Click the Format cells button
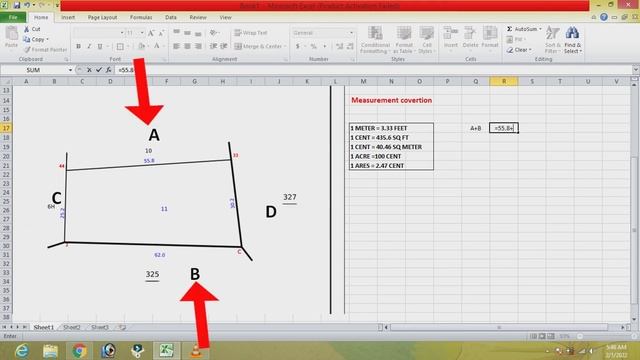 pos(490,38)
